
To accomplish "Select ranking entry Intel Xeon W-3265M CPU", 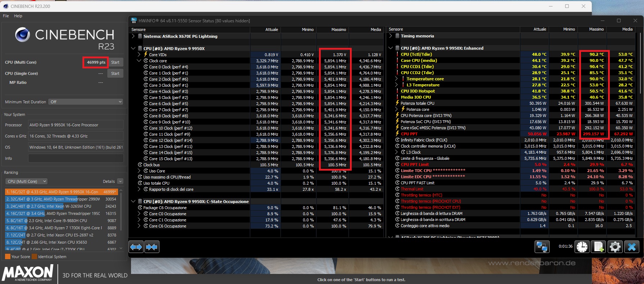I will click(61, 206).
